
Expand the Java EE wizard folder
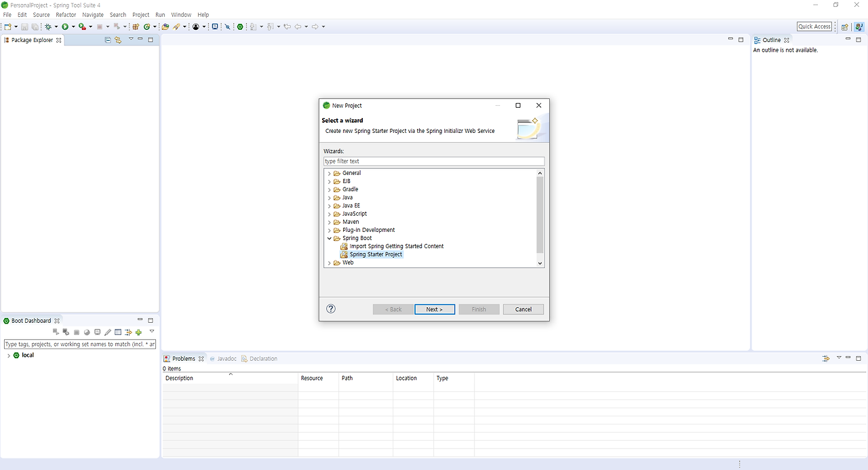tap(330, 205)
